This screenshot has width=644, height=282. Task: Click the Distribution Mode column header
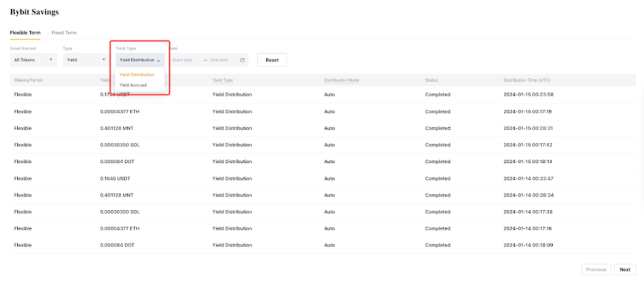[x=341, y=80]
